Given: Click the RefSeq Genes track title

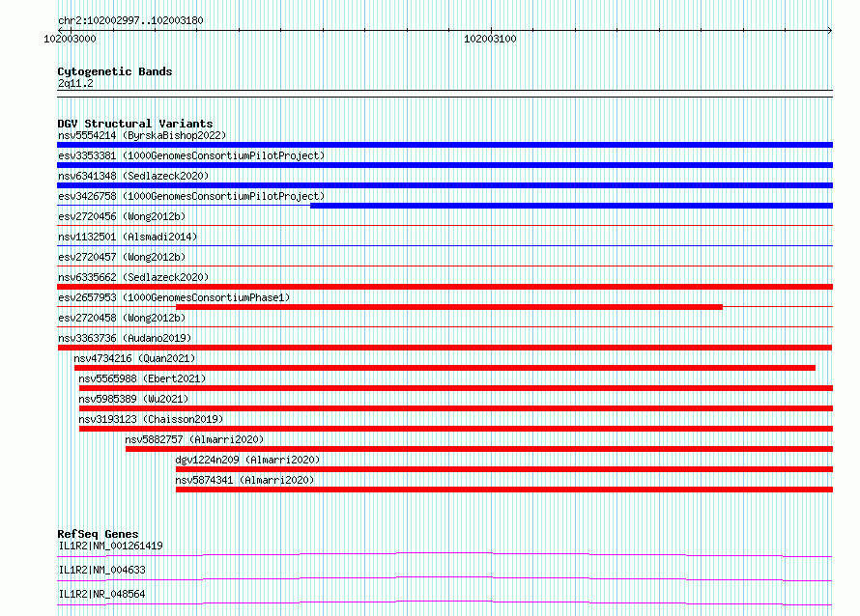Looking at the screenshot, I should [x=98, y=534].
